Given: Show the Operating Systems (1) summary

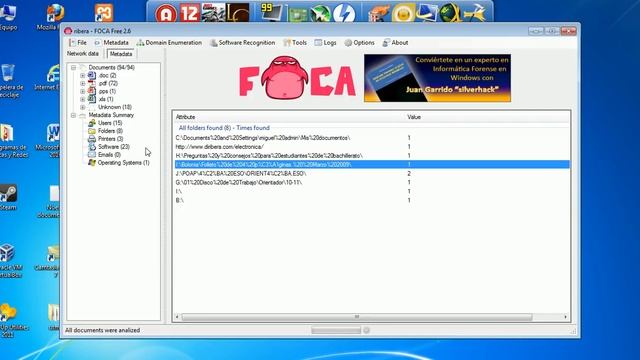Looking at the screenshot, I should coord(123,162).
